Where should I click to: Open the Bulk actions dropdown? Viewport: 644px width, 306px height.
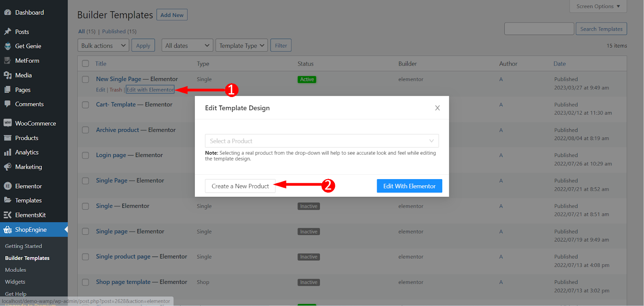pos(103,45)
